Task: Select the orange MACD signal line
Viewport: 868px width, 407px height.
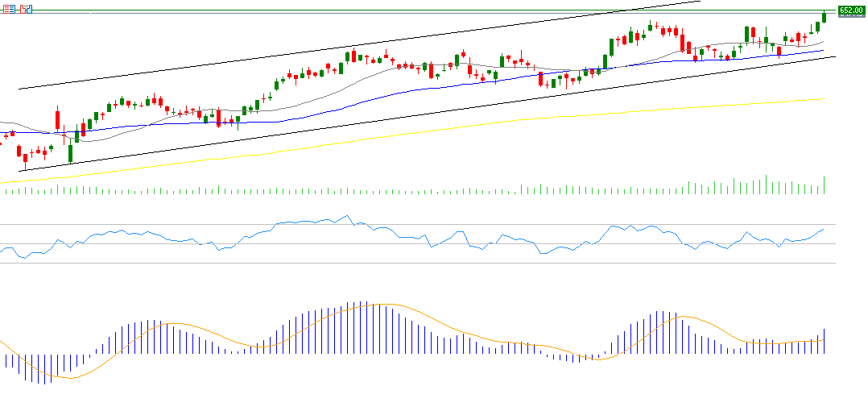Action: click(x=386, y=305)
